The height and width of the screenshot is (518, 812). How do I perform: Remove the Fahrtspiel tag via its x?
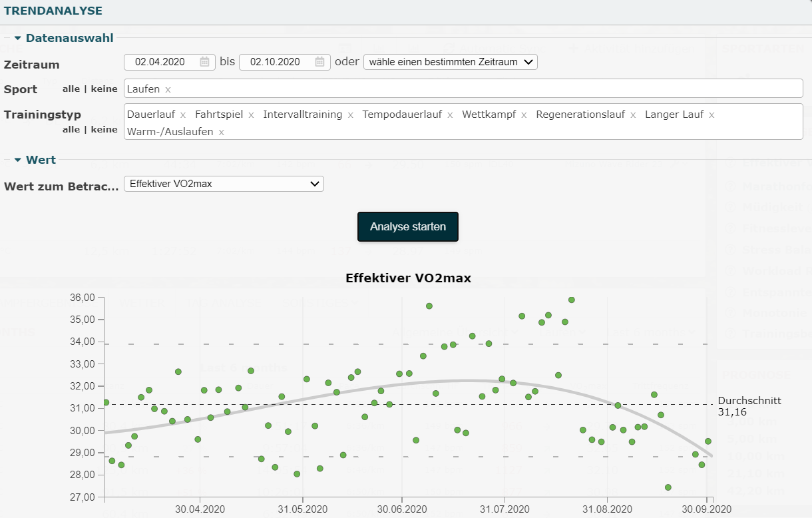(x=251, y=115)
